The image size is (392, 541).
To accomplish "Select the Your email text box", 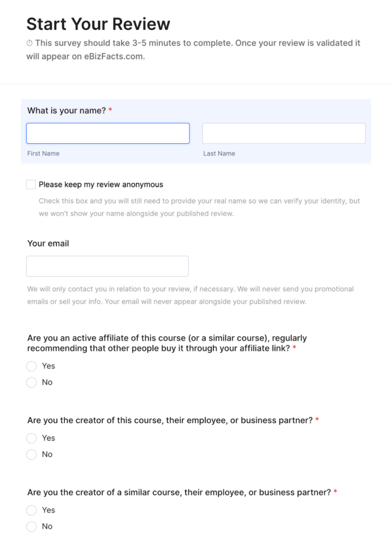I will [x=108, y=266].
